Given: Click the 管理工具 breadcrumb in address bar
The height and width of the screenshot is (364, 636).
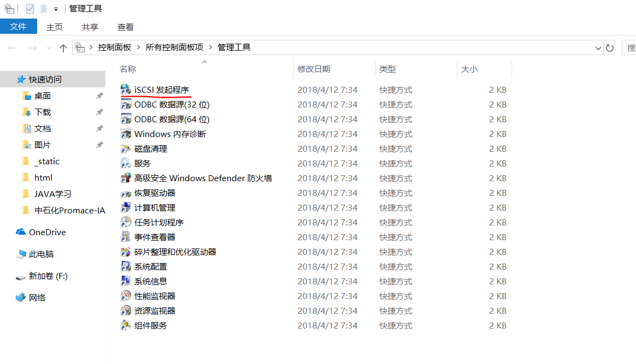Looking at the screenshot, I should (234, 47).
